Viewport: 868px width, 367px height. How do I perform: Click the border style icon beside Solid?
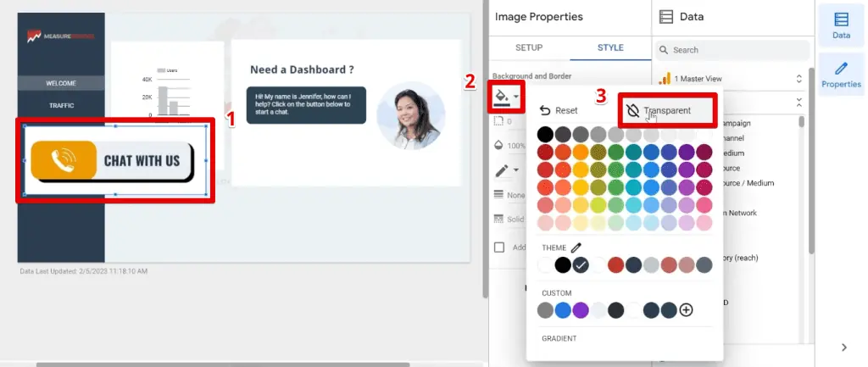[x=498, y=220]
